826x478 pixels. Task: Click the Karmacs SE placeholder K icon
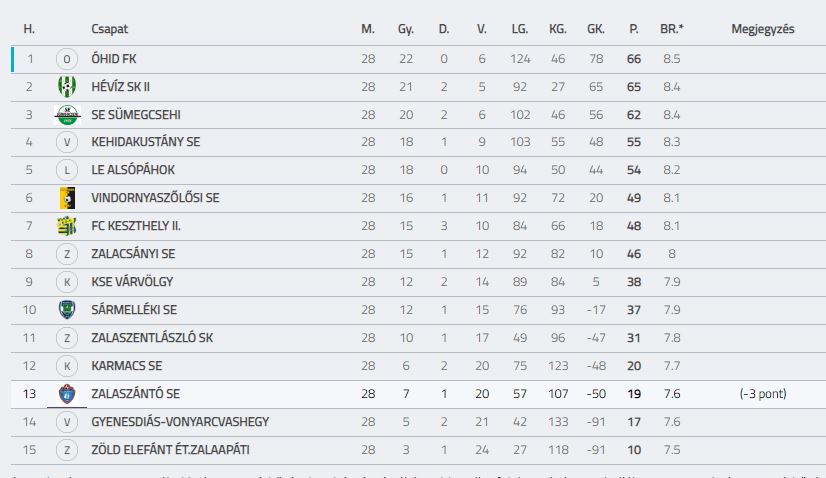[67, 366]
